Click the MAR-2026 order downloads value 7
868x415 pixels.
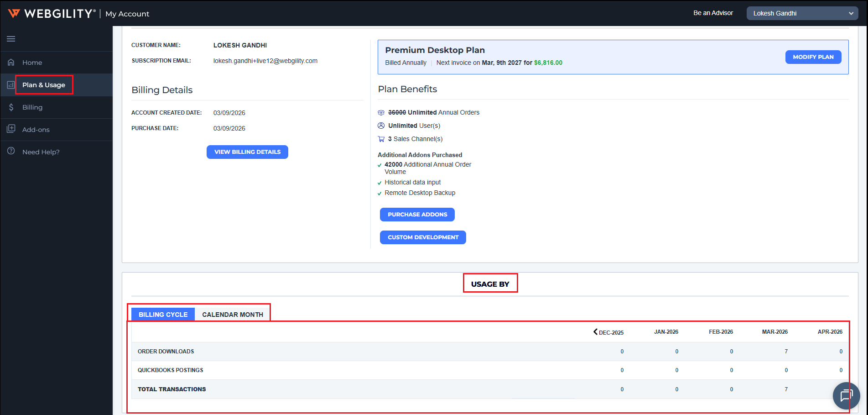click(786, 352)
